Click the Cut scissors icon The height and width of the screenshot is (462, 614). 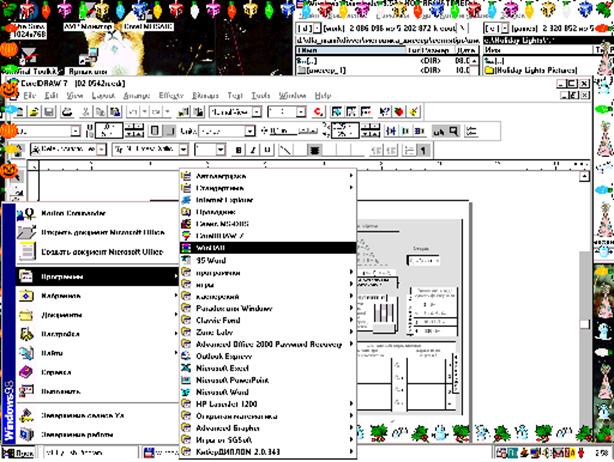(x=85, y=112)
